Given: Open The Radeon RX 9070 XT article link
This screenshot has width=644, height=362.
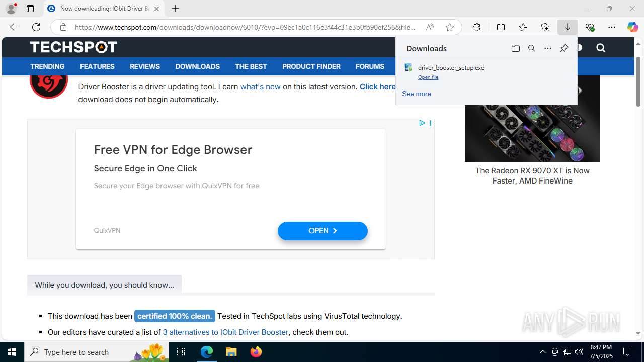Looking at the screenshot, I should coord(532,175).
